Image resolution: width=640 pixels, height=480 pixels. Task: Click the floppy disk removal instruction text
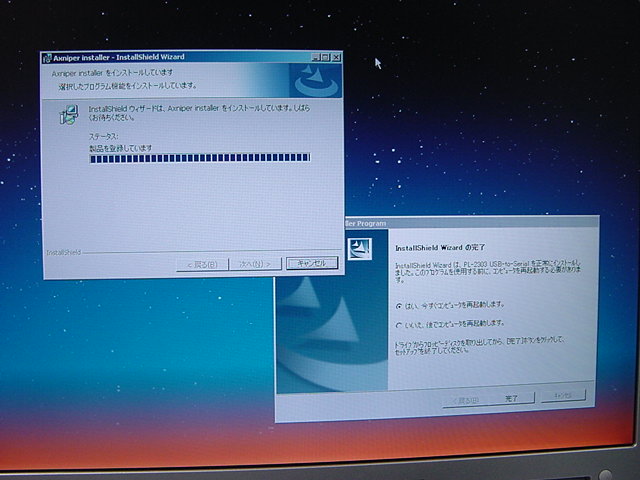479,345
